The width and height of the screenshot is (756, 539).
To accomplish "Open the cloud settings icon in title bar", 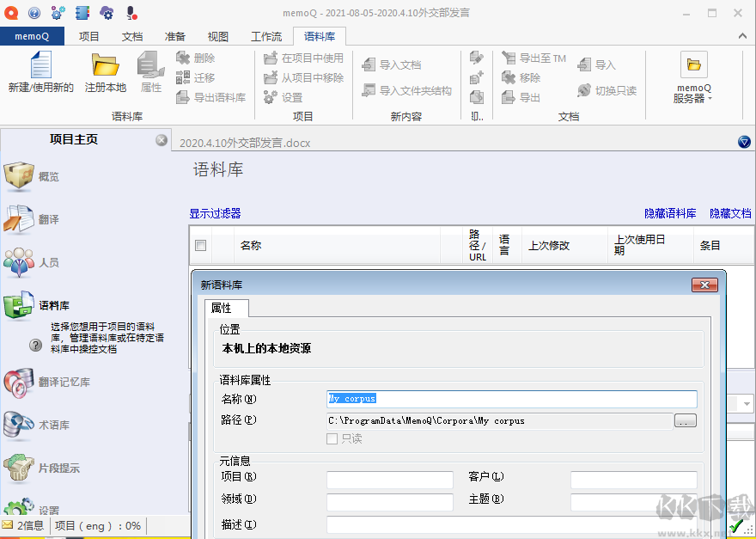I will (107, 13).
